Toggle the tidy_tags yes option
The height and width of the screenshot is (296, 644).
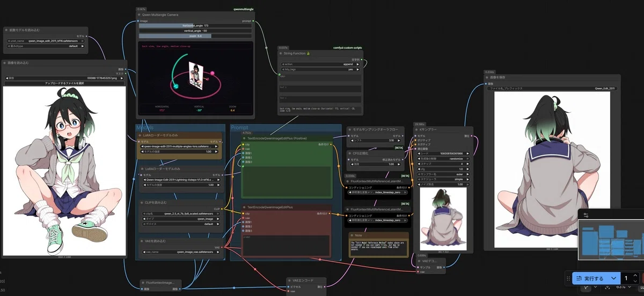(321, 69)
